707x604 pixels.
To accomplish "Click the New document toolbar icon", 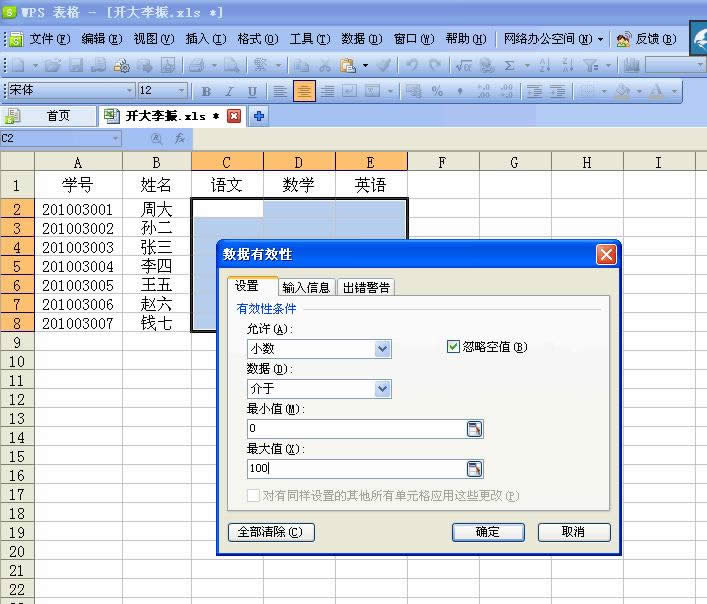I will [18, 66].
